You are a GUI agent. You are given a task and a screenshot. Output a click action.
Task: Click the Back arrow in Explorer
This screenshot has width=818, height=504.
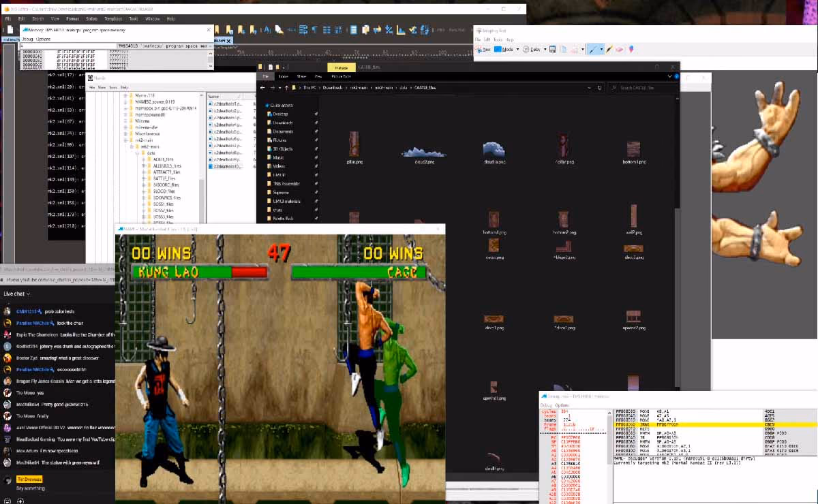tap(264, 88)
